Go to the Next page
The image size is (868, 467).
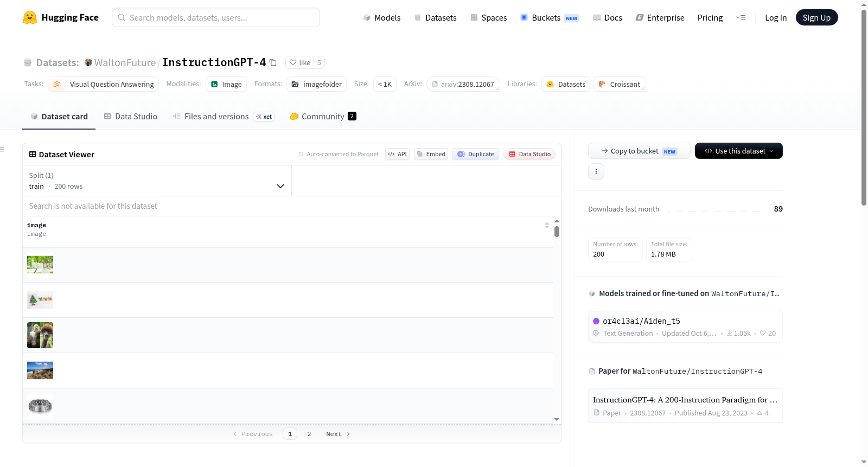[x=338, y=434]
